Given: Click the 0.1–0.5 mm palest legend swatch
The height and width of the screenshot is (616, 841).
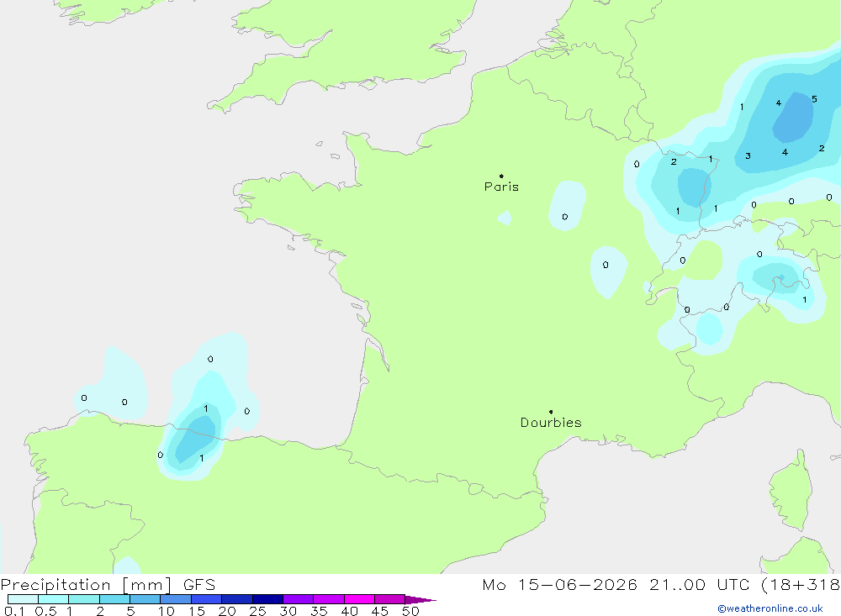Looking at the screenshot, I should point(23,599).
